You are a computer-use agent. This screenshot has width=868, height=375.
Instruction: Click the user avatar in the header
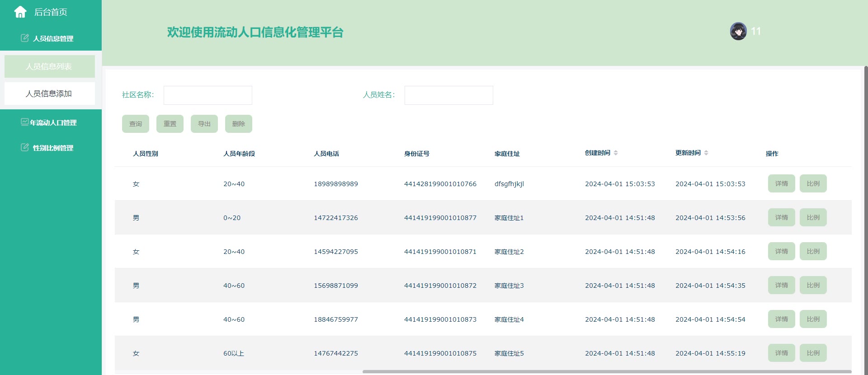click(738, 31)
